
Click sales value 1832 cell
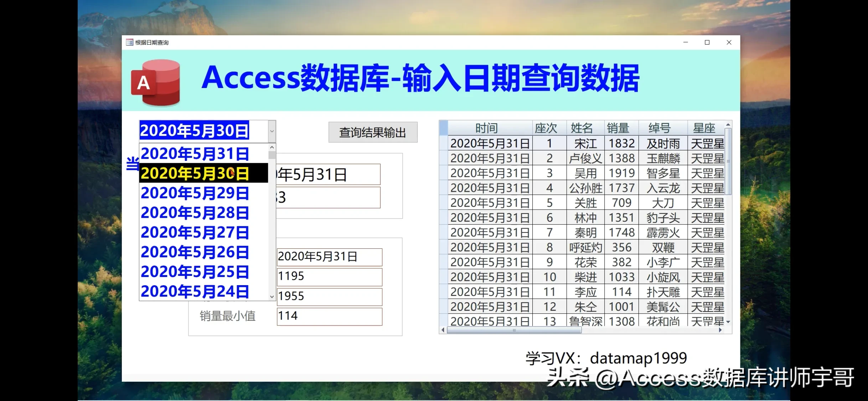(x=621, y=143)
